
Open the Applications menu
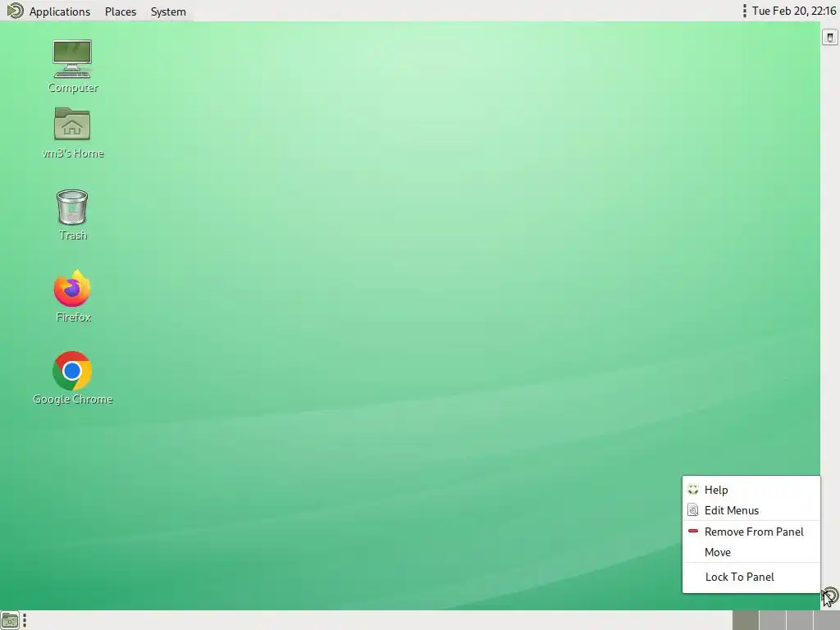click(x=59, y=11)
